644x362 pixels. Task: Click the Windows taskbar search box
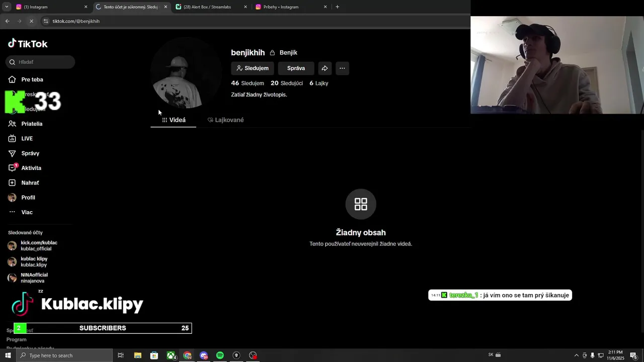(x=64, y=355)
